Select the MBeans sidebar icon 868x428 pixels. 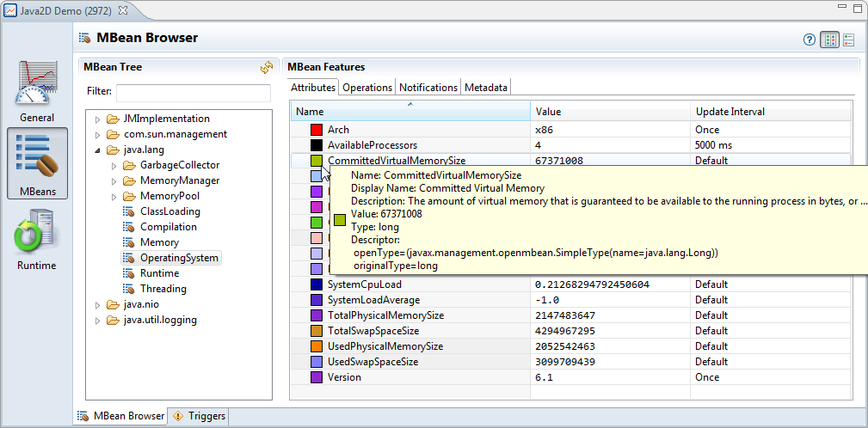coord(37,163)
